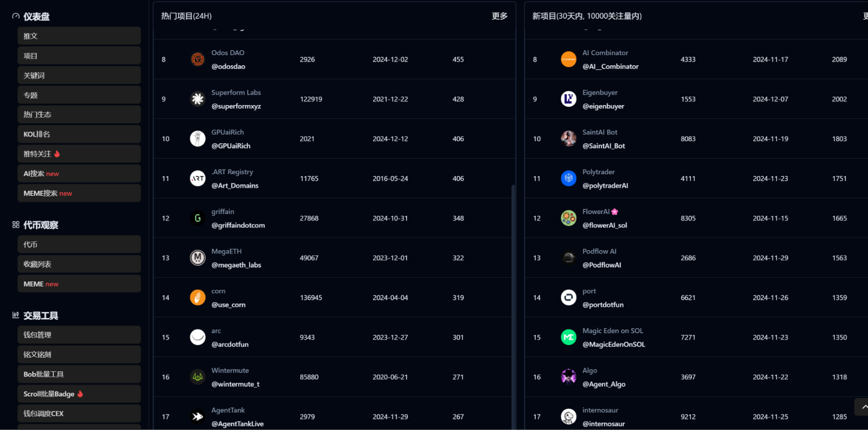Click the Odos DAO project avatar icon
The height and width of the screenshot is (430, 868).
point(198,59)
